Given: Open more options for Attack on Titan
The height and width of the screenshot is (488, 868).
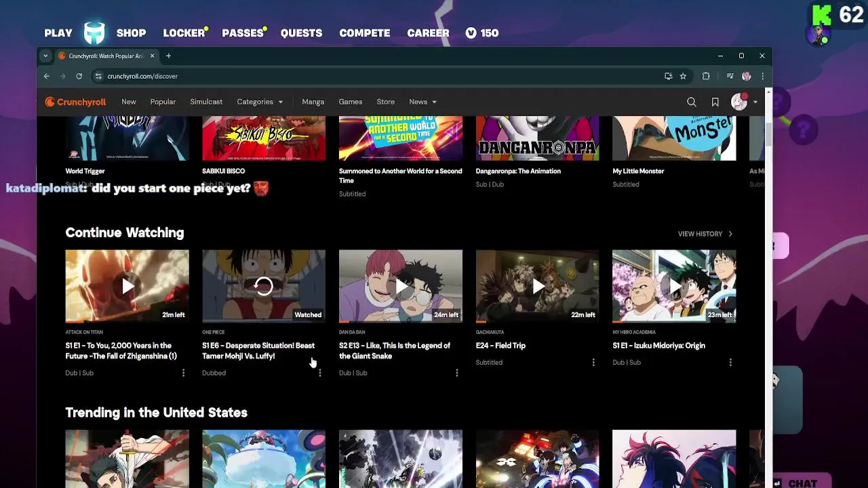Looking at the screenshot, I should [x=183, y=373].
